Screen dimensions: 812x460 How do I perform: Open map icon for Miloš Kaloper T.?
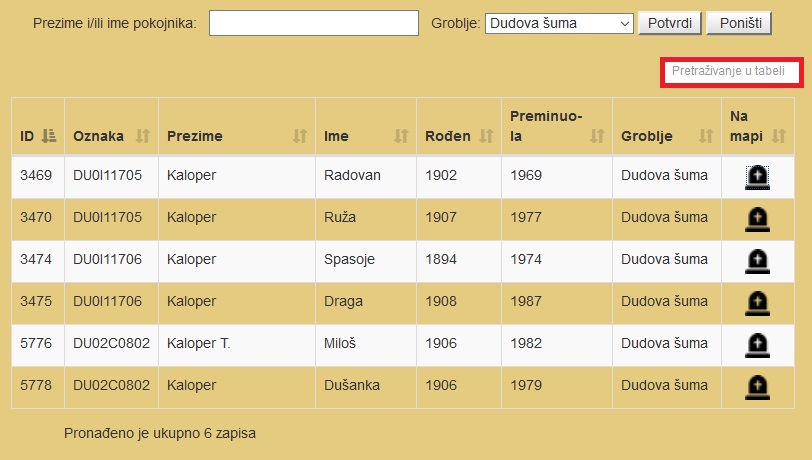[757, 346]
